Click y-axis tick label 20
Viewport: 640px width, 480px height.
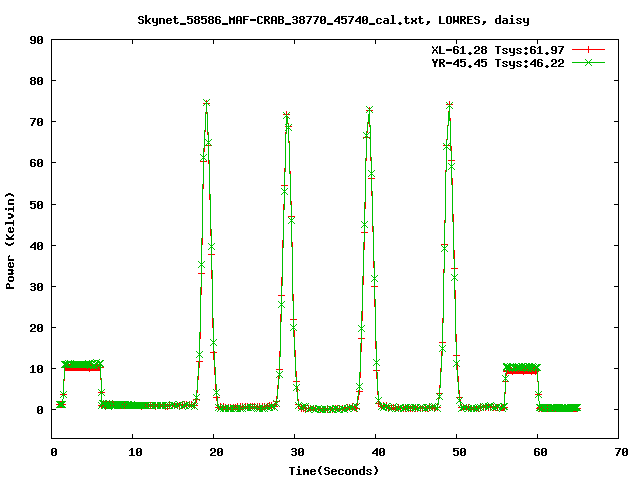[x=36, y=328]
